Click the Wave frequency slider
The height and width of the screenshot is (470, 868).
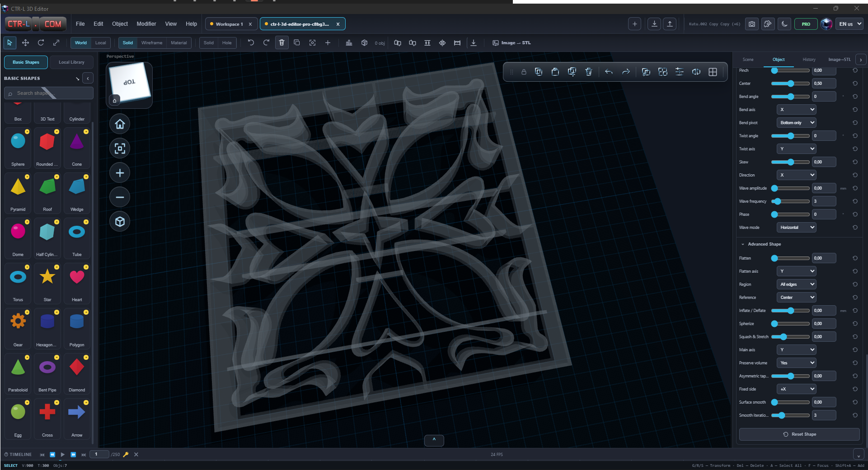[x=790, y=201]
